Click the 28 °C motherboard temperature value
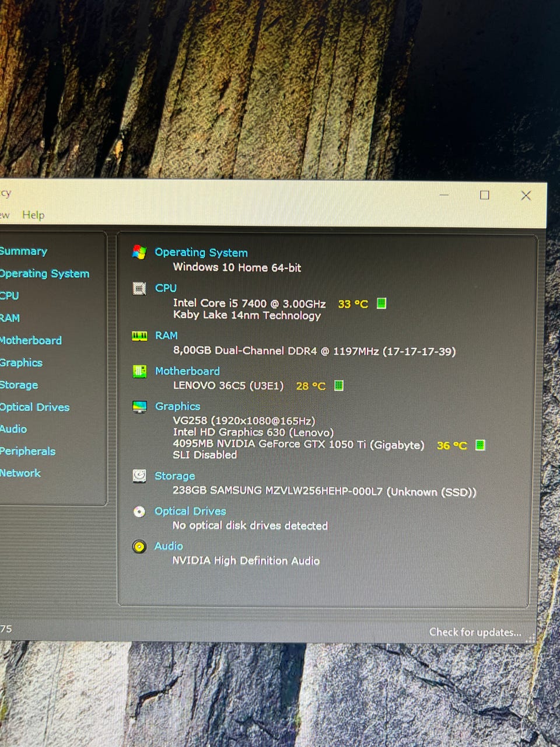This screenshot has width=560, height=747. (310, 386)
